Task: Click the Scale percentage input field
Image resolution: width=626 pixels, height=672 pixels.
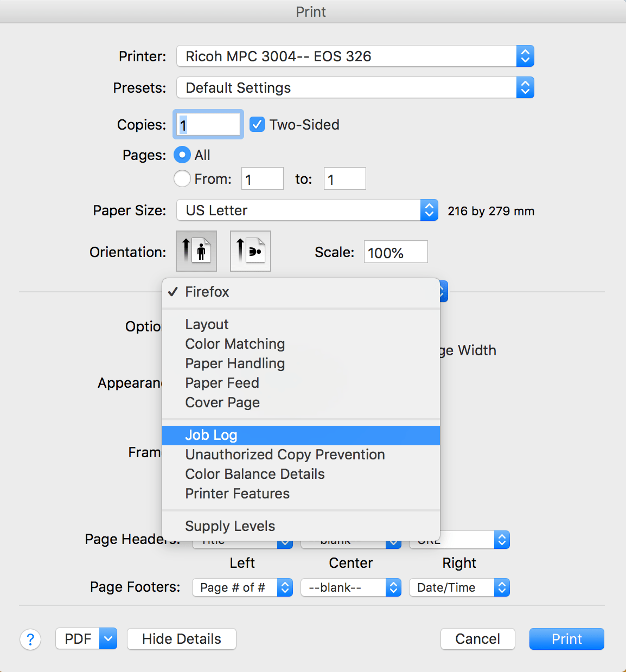Action: coord(395,251)
